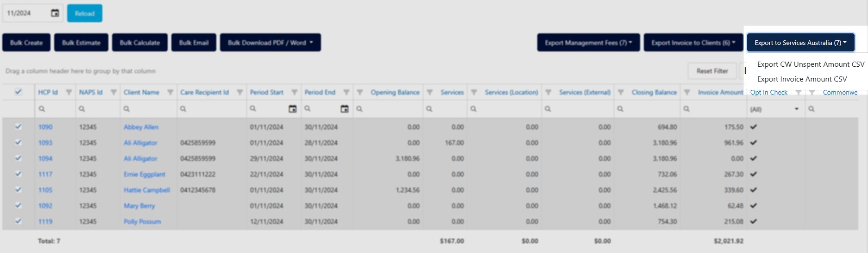Open Period End column filter icon
Screen dimensions: 868x253
pos(346,92)
